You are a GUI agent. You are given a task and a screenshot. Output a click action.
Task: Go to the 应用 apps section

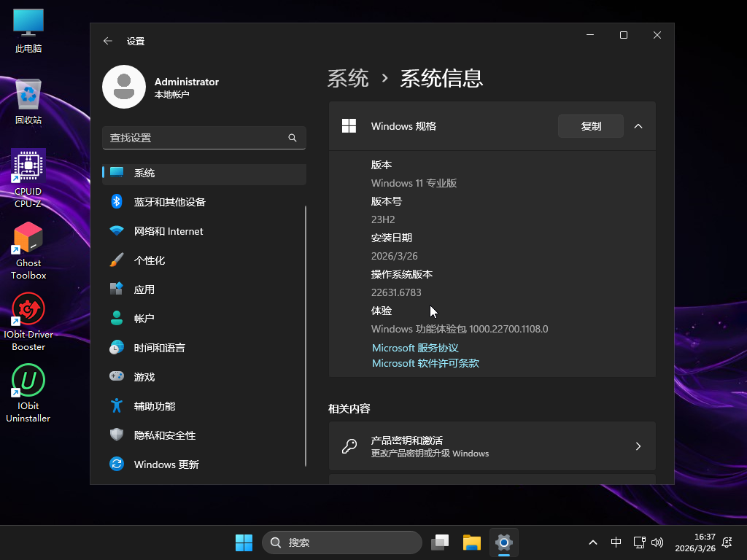(x=144, y=289)
